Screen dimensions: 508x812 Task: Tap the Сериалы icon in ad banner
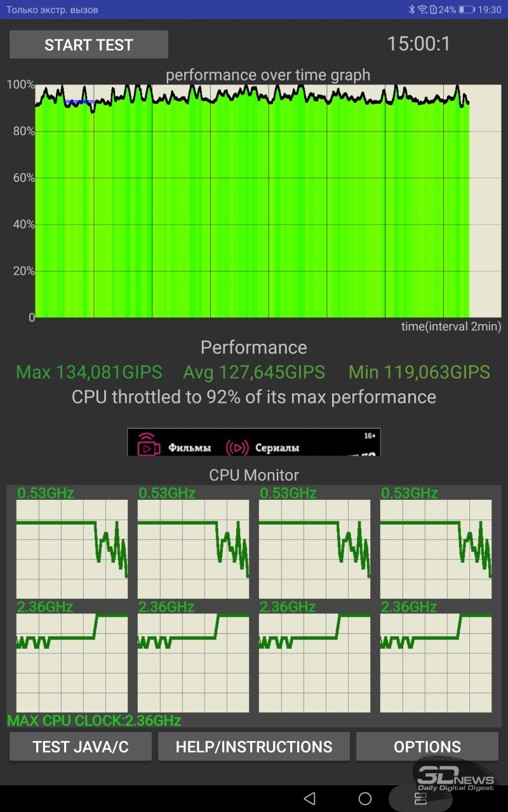tap(237, 447)
